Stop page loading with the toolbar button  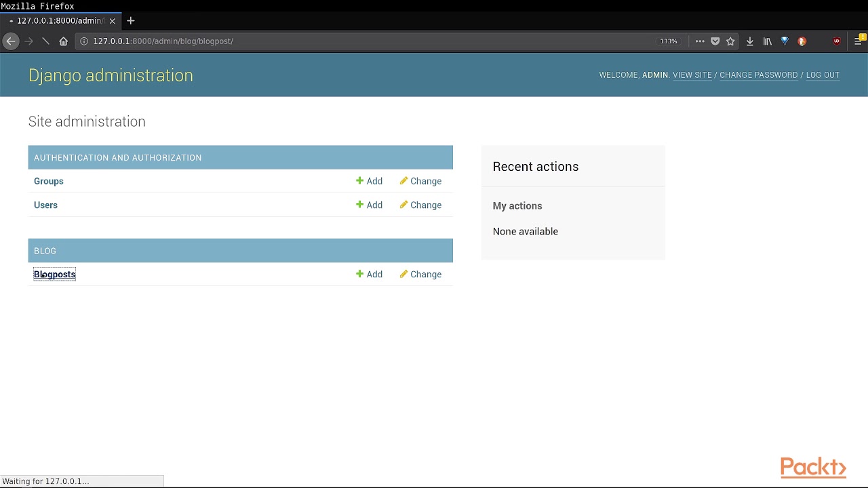click(45, 41)
